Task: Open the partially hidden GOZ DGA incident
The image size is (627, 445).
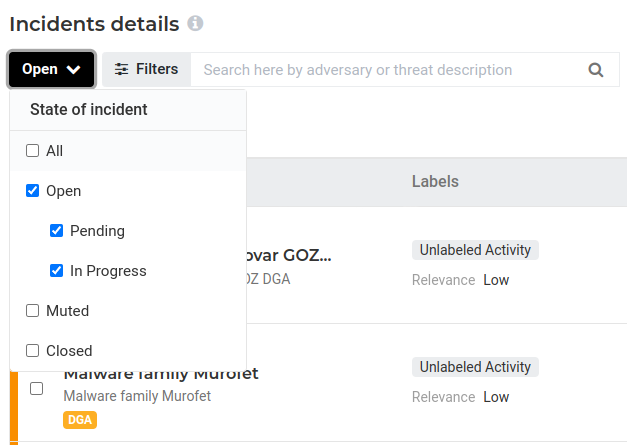Action: pyautogui.click(x=290, y=256)
